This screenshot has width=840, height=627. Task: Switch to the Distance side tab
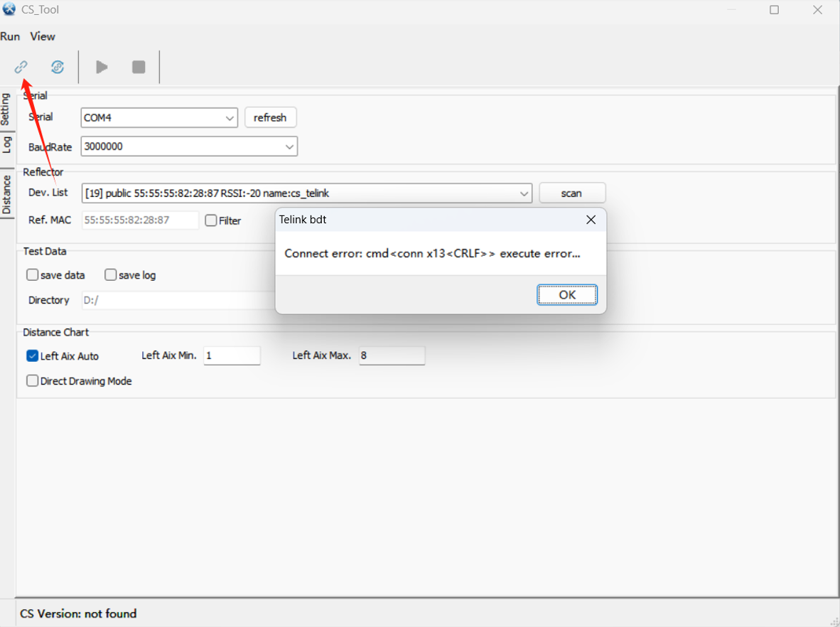click(6, 194)
